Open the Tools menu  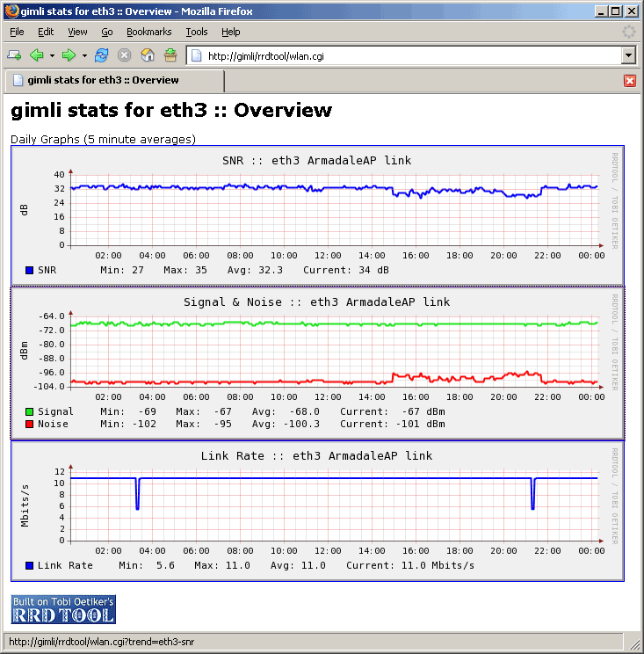tap(196, 32)
